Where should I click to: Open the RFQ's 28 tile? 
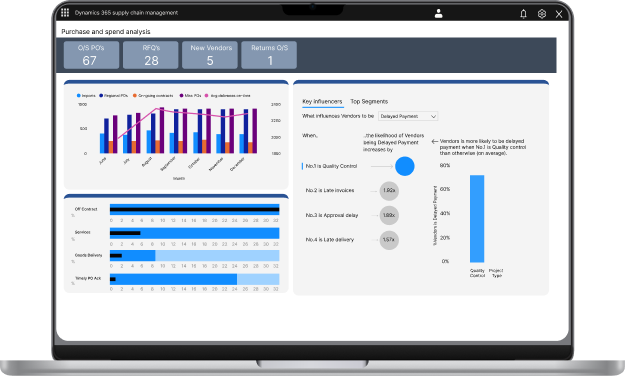coord(151,55)
